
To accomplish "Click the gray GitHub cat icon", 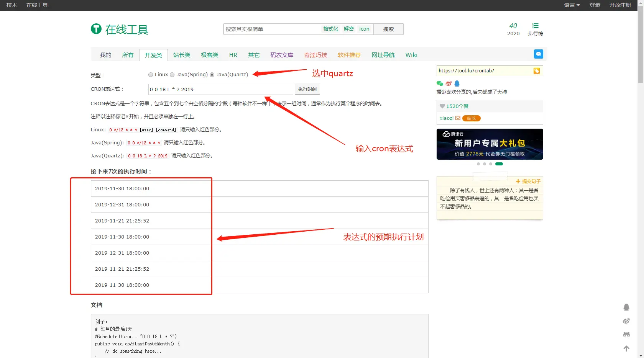I will point(626,335).
